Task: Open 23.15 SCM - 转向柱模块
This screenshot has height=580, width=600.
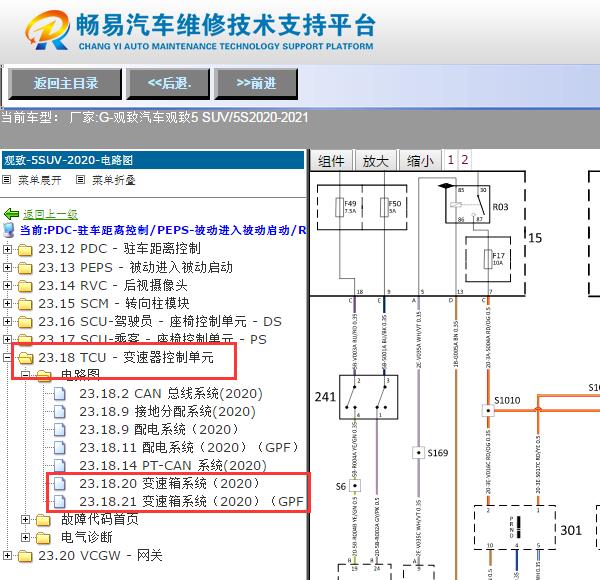Action: 114,303
